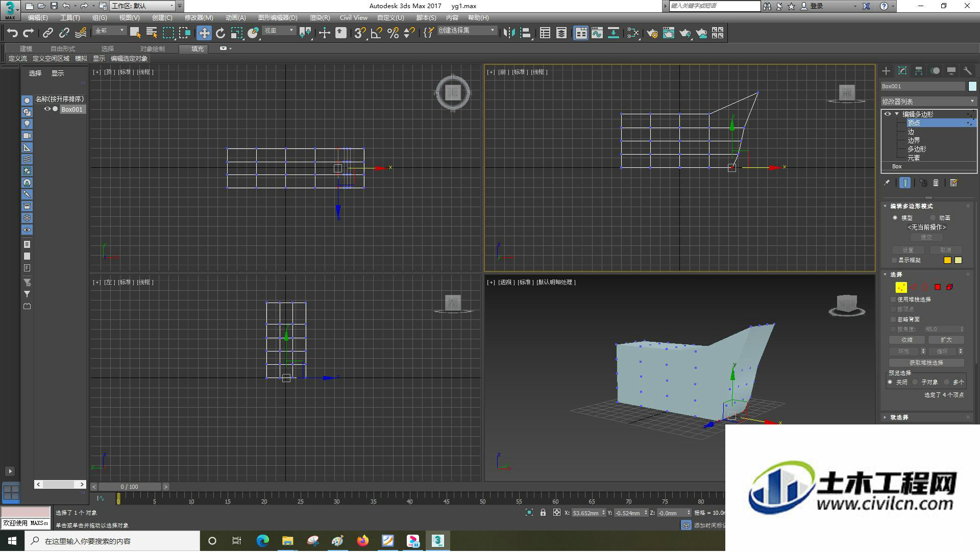Viewport: 980px width, 552px height.
Task: Select the 边 sub-object level
Action: 911,132
